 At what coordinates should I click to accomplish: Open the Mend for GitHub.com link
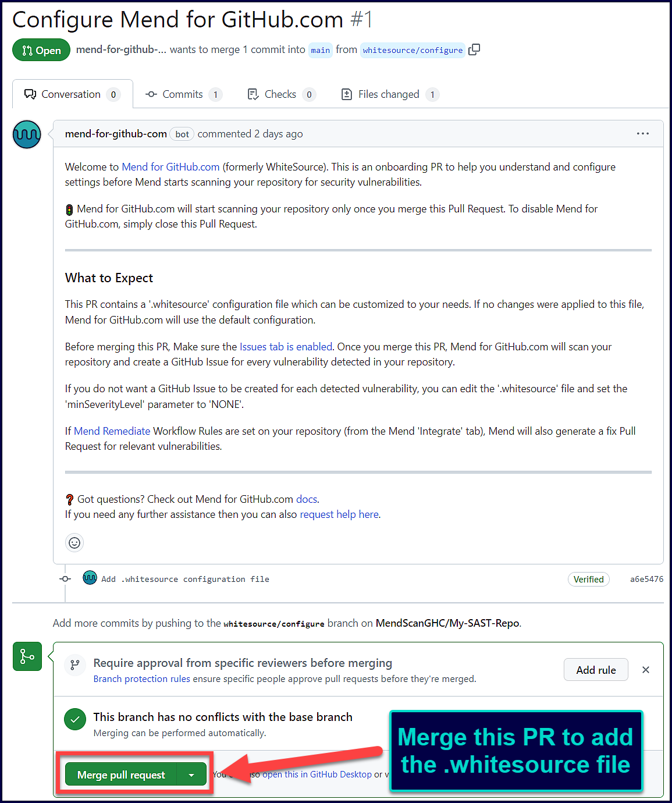coord(170,167)
